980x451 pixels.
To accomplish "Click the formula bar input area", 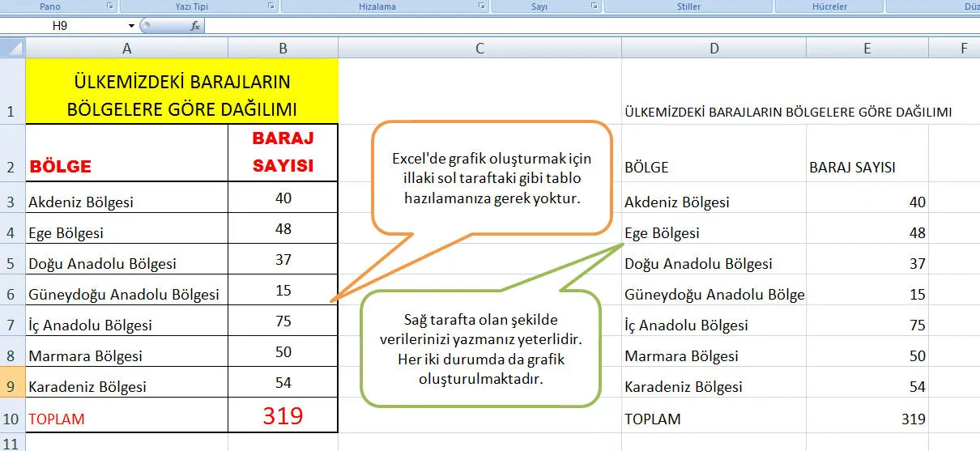I will coord(567,26).
